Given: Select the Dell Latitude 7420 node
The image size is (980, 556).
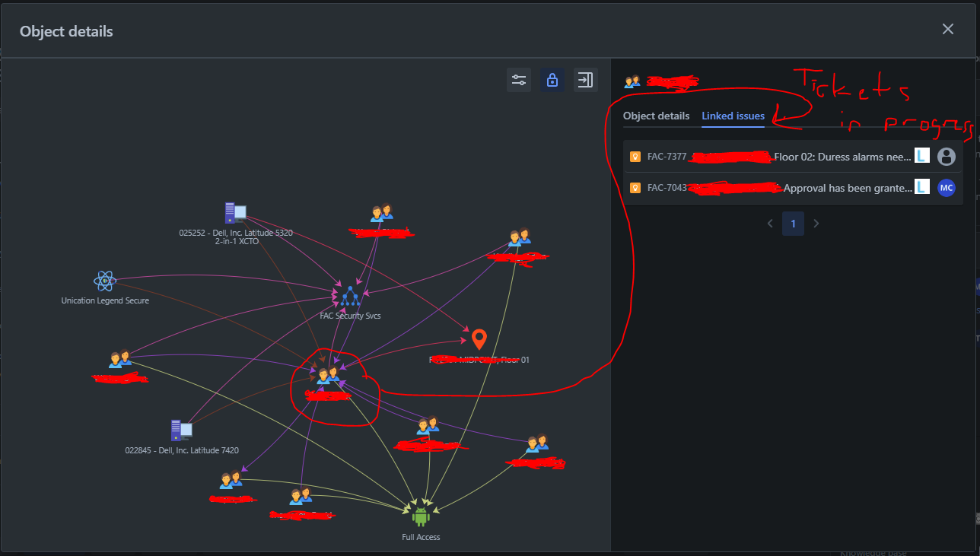Looking at the screenshot, I should 182,430.
